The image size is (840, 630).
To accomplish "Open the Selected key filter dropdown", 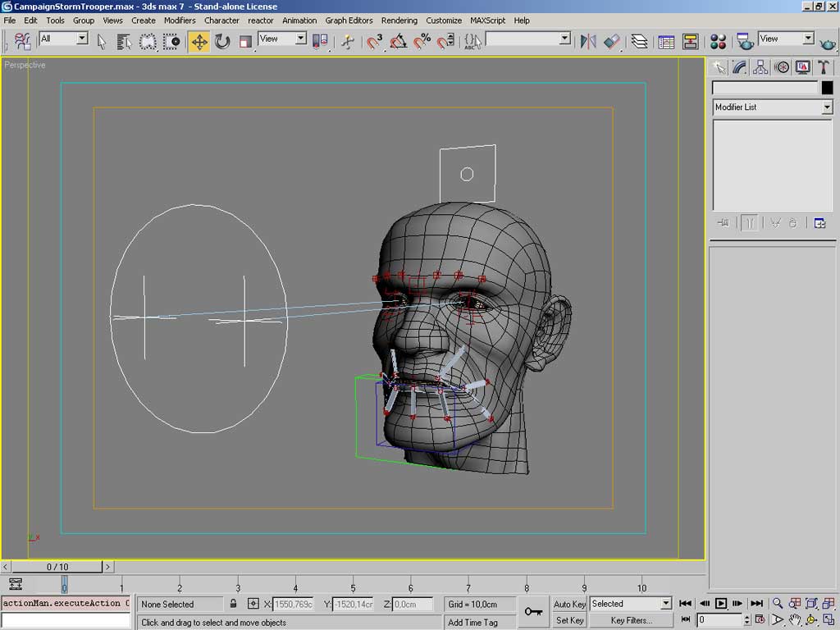I will [x=666, y=604].
